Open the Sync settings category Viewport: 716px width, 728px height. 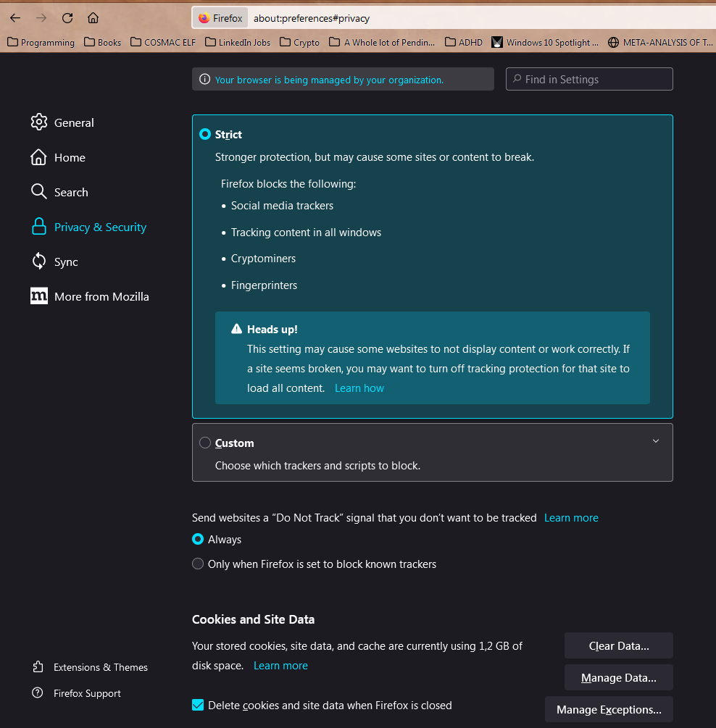coord(54,262)
